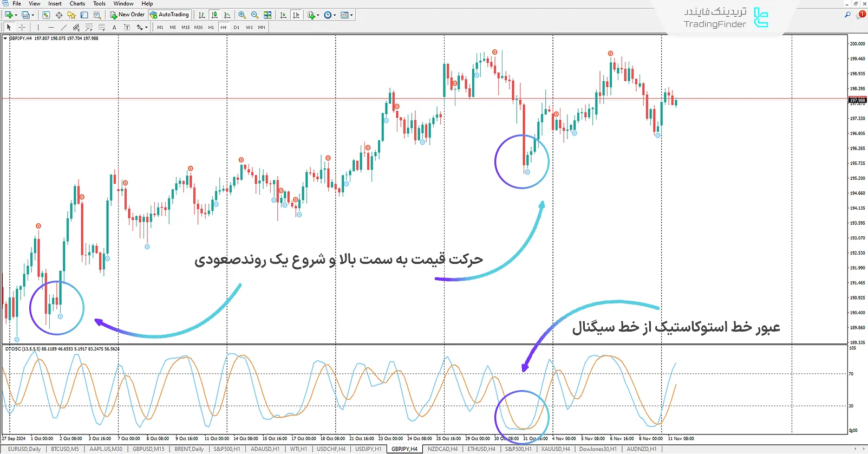Screen dimensions: 868x454
Task: Select the Crosshair tool
Action: pyautogui.click(x=22, y=27)
